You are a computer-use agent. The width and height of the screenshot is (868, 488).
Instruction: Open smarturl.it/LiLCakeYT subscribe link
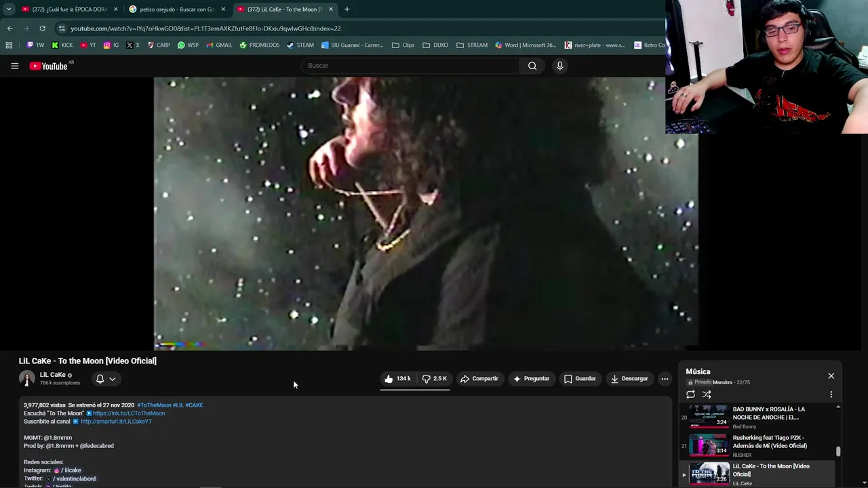(x=116, y=422)
